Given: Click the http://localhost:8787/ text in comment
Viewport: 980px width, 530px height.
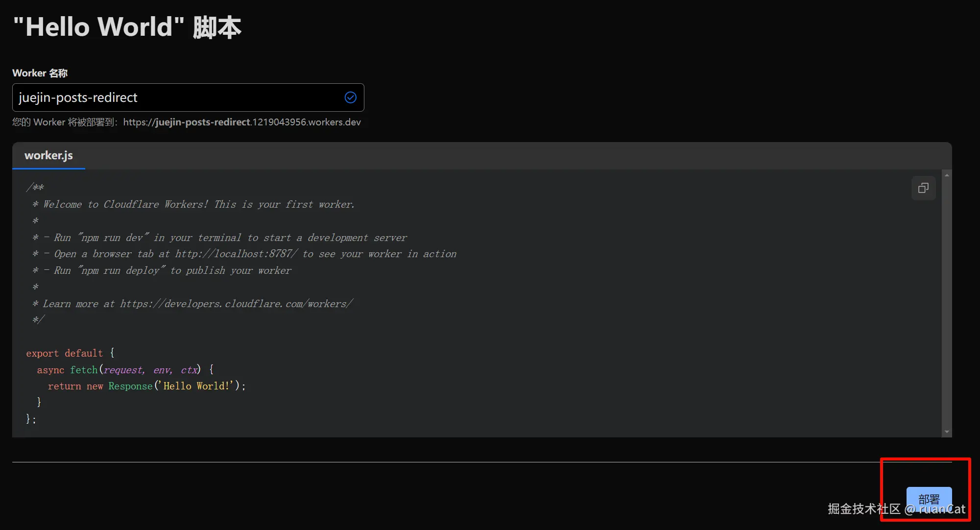Looking at the screenshot, I should click(236, 254).
